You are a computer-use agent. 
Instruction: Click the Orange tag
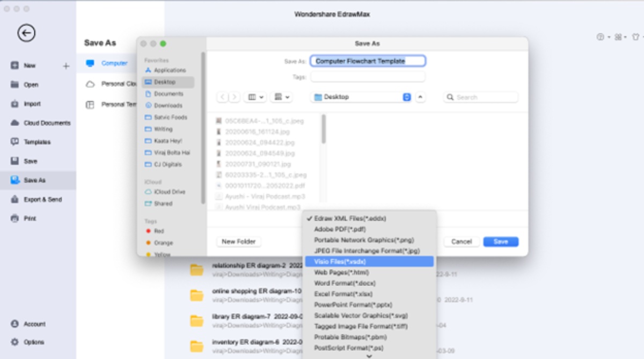coord(159,243)
